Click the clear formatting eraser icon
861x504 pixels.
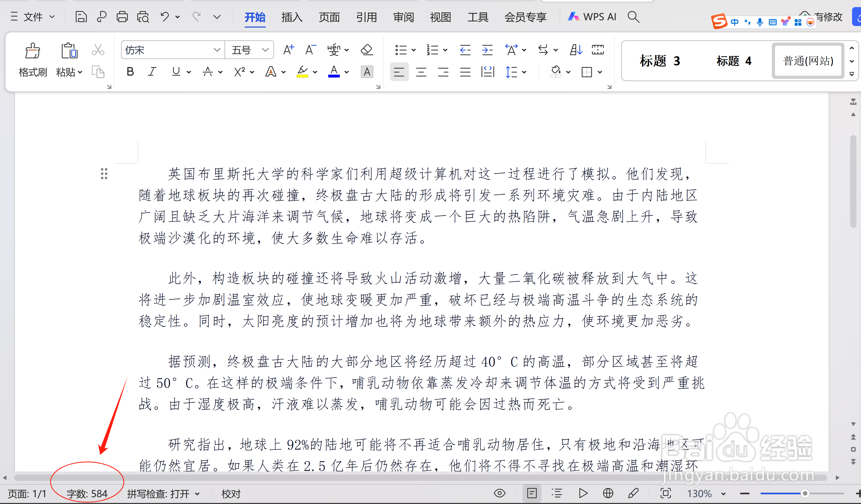367,50
